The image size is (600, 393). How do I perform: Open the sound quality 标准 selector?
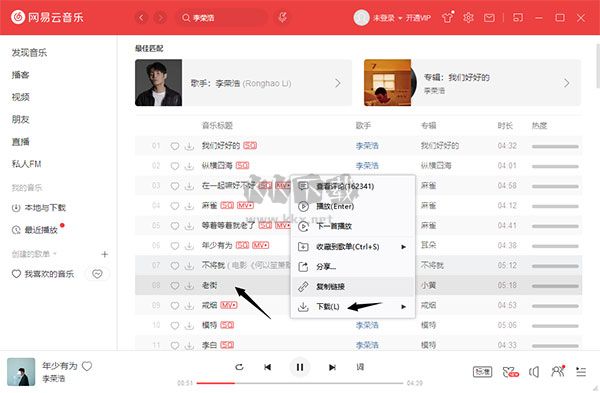[x=482, y=372]
